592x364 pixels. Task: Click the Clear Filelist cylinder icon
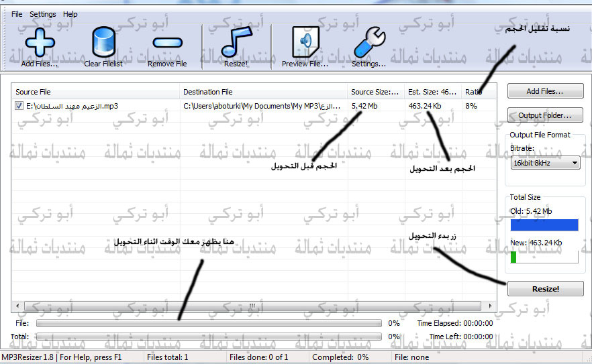click(103, 42)
